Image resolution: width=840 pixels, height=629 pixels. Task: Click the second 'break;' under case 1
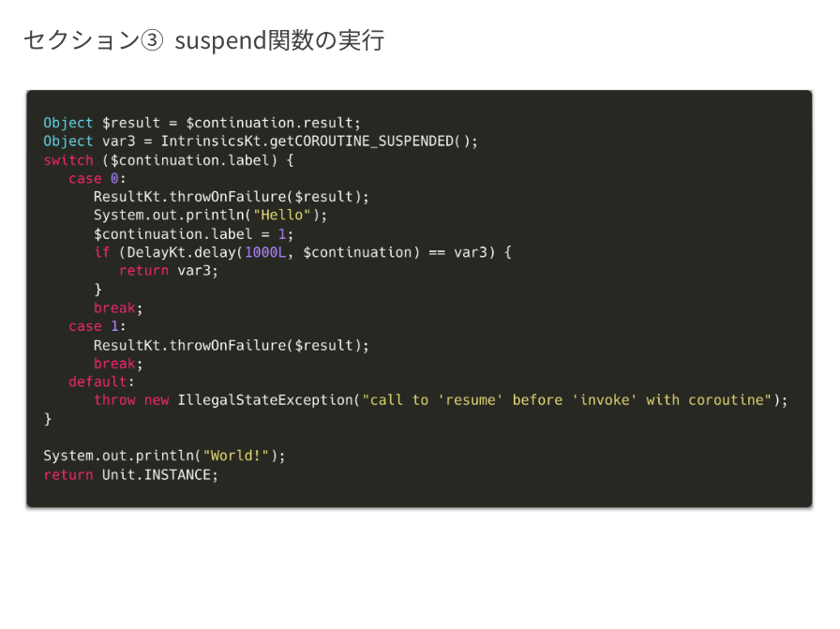click(x=118, y=364)
